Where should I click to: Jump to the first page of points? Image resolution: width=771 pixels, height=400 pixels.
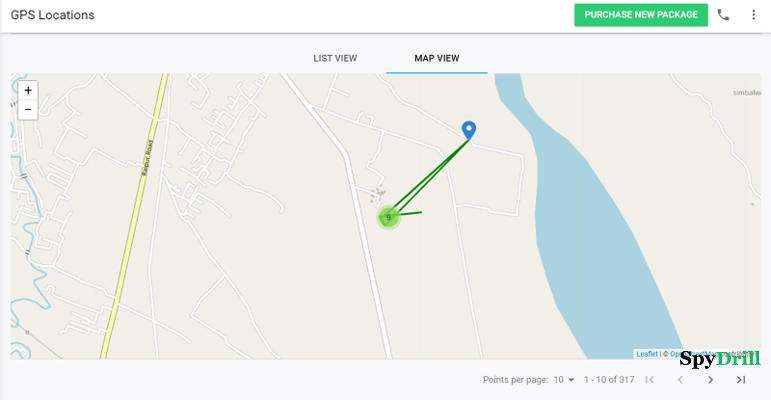(x=650, y=380)
